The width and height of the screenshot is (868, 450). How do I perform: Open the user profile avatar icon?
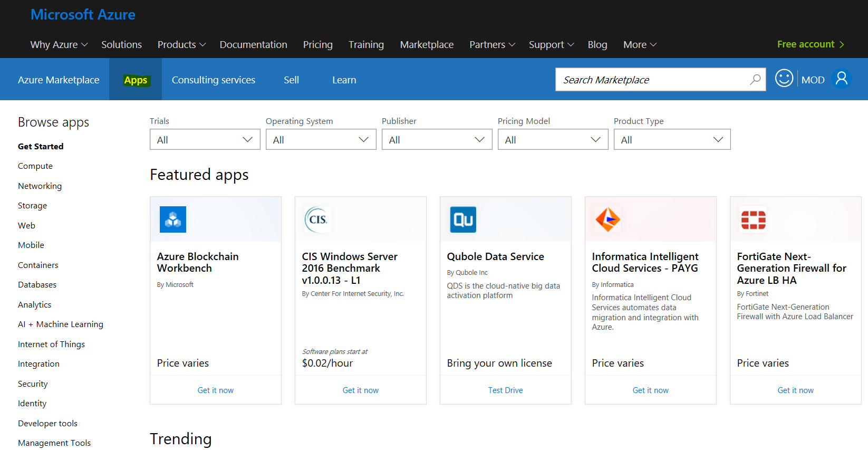coord(842,79)
